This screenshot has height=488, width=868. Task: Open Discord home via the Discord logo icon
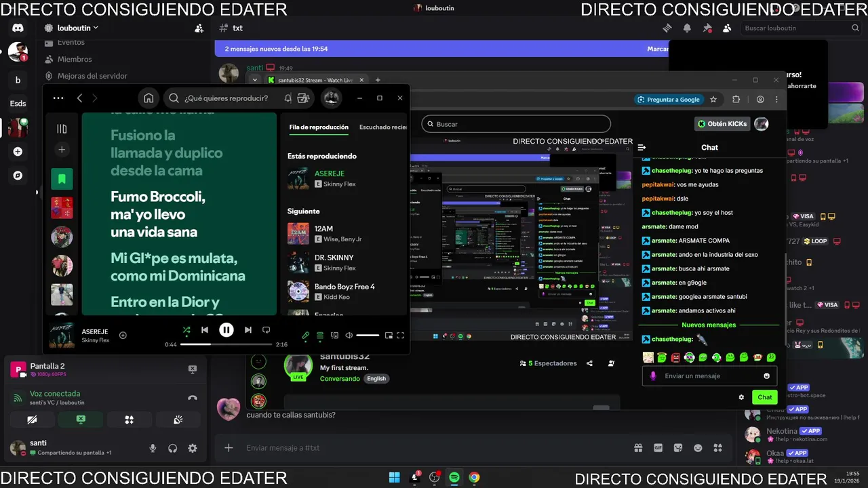tap(18, 28)
